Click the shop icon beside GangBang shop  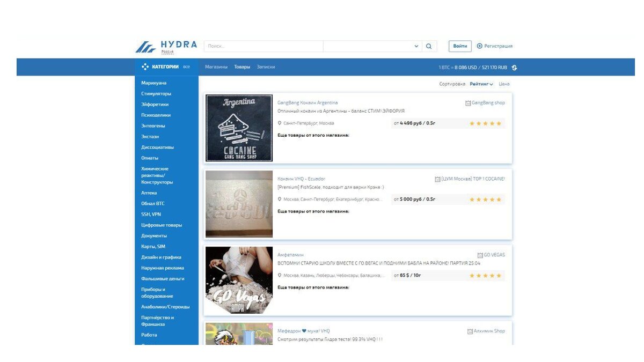[x=468, y=103]
